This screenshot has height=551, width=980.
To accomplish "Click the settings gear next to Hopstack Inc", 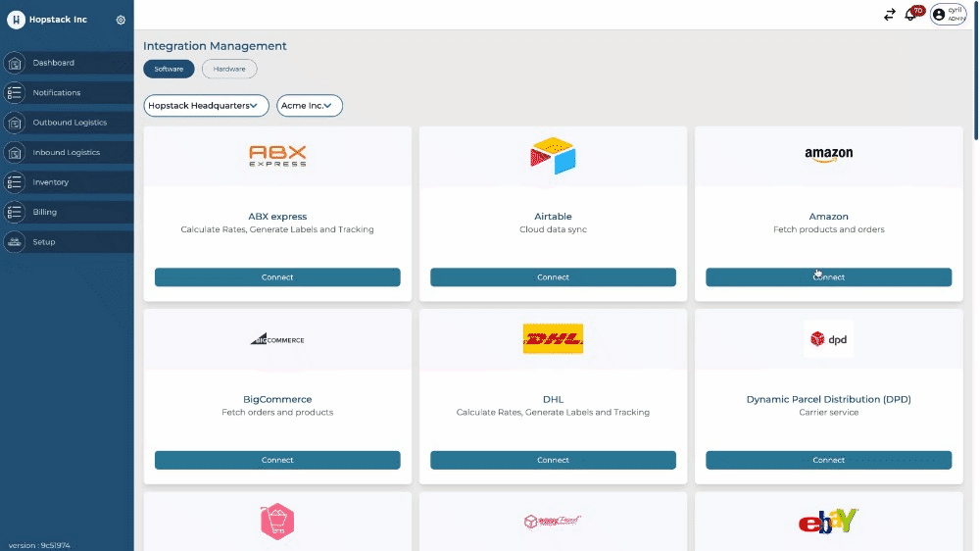I will click(121, 20).
